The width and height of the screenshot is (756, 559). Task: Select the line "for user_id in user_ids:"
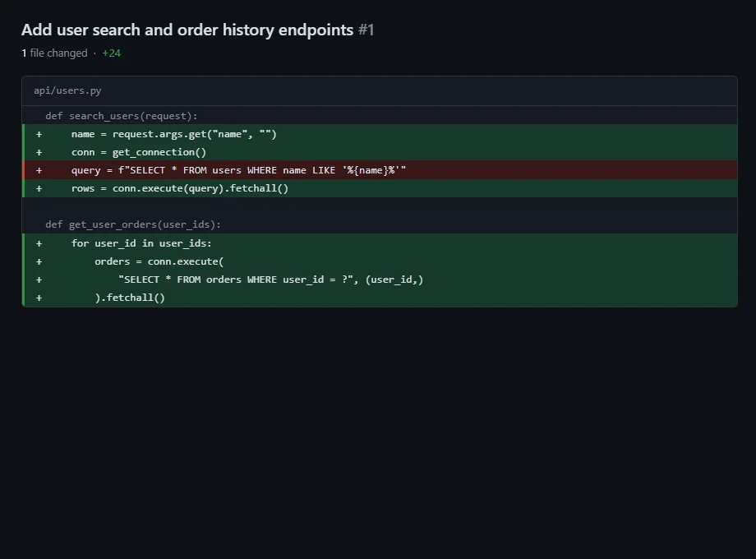click(x=380, y=243)
